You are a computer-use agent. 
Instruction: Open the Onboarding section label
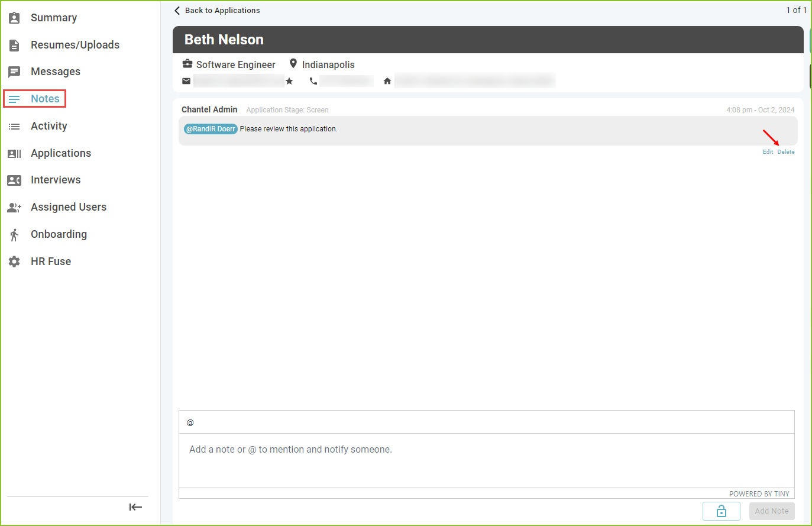(x=59, y=234)
